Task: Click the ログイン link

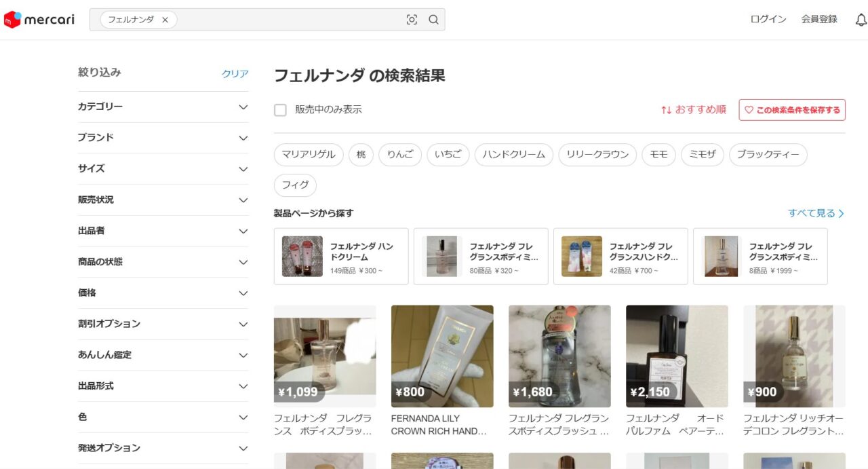Action: tap(768, 20)
